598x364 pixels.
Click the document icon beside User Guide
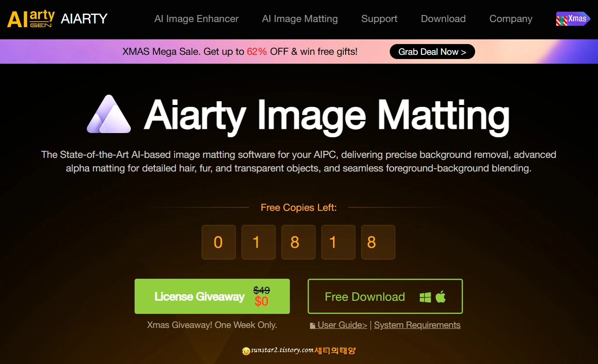tap(313, 326)
